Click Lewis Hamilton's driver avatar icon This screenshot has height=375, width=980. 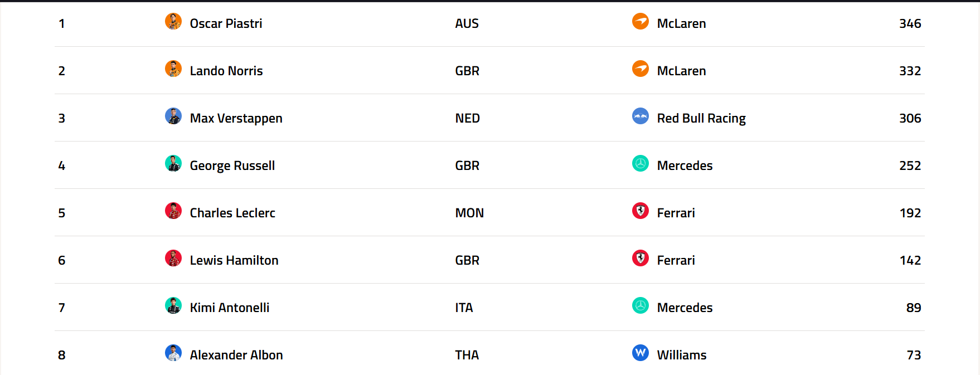(173, 259)
